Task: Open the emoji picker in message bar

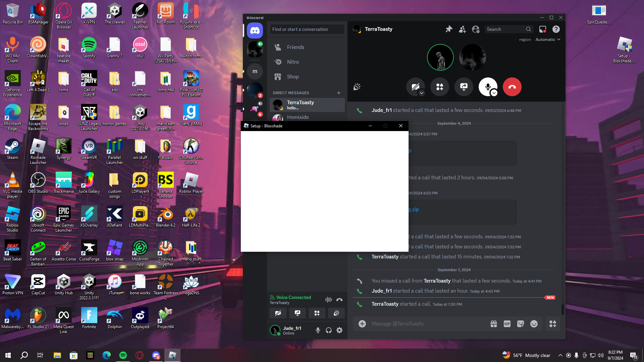Action: point(534,324)
